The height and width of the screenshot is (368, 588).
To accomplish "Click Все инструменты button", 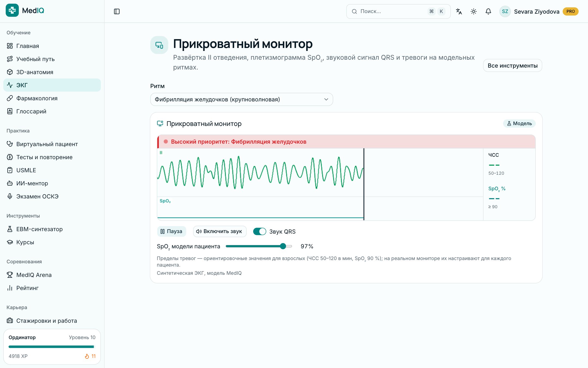I will coord(512,65).
